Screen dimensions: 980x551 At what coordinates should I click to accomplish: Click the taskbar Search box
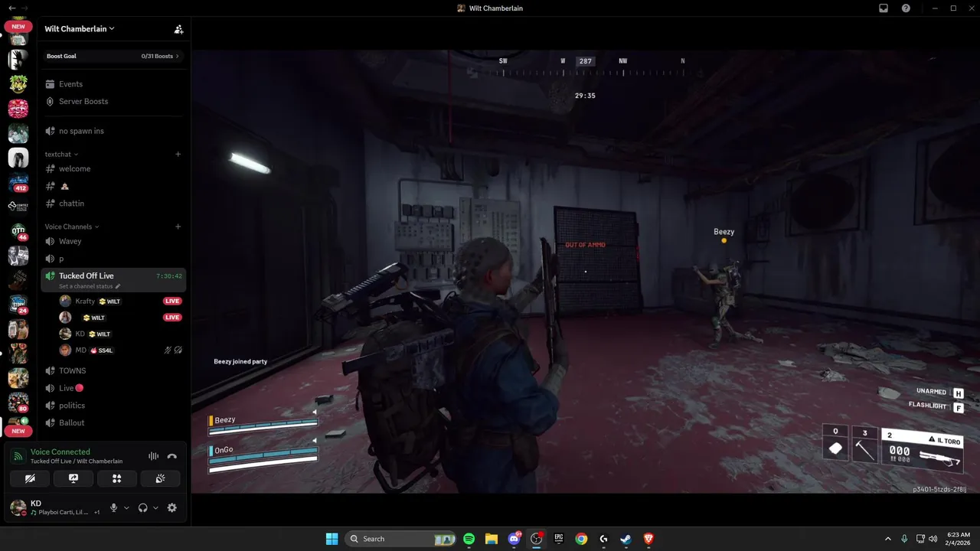pyautogui.click(x=400, y=539)
